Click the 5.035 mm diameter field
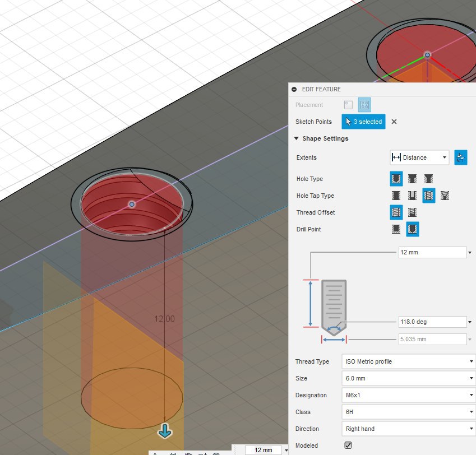This screenshot has height=455, width=476. click(x=433, y=339)
